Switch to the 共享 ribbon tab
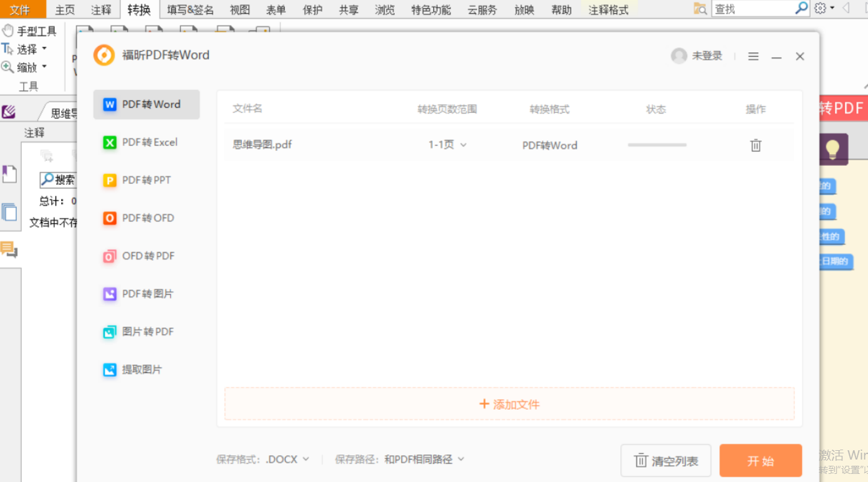Image resolution: width=868 pixels, height=482 pixels. coord(349,10)
